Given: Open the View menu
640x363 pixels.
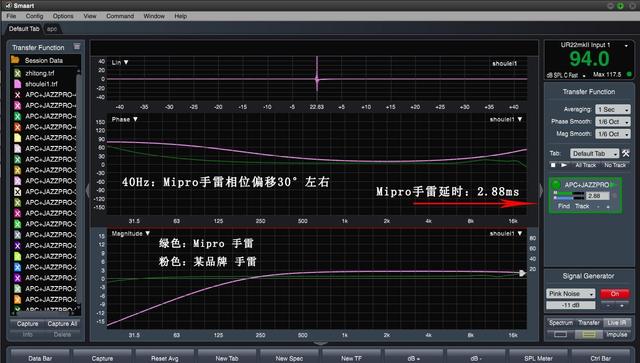Looking at the screenshot, I should point(90,16).
